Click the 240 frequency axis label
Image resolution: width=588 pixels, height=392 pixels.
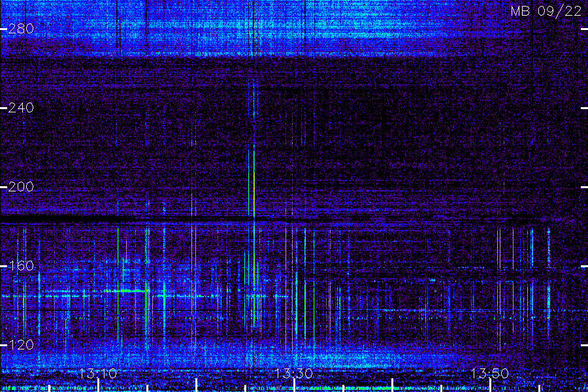point(21,108)
